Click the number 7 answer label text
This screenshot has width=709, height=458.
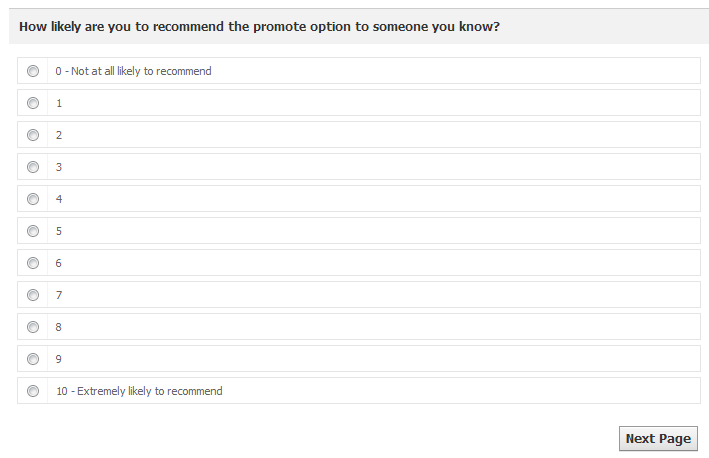click(59, 295)
